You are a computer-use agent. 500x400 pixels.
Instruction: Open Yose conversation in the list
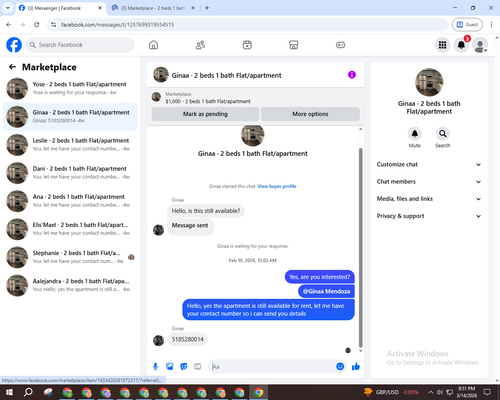click(x=70, y=88)
